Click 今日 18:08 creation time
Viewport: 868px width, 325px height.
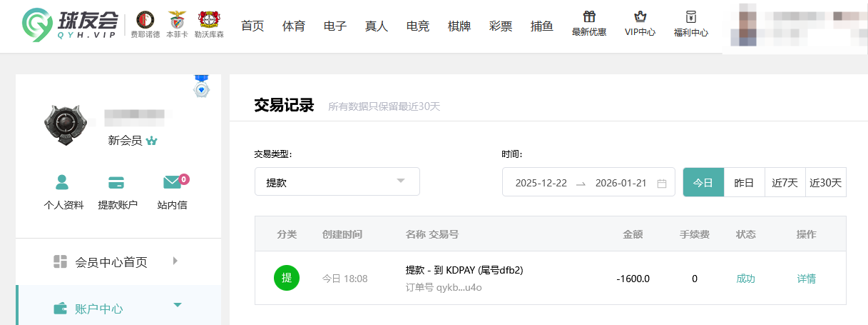[344, 279]
